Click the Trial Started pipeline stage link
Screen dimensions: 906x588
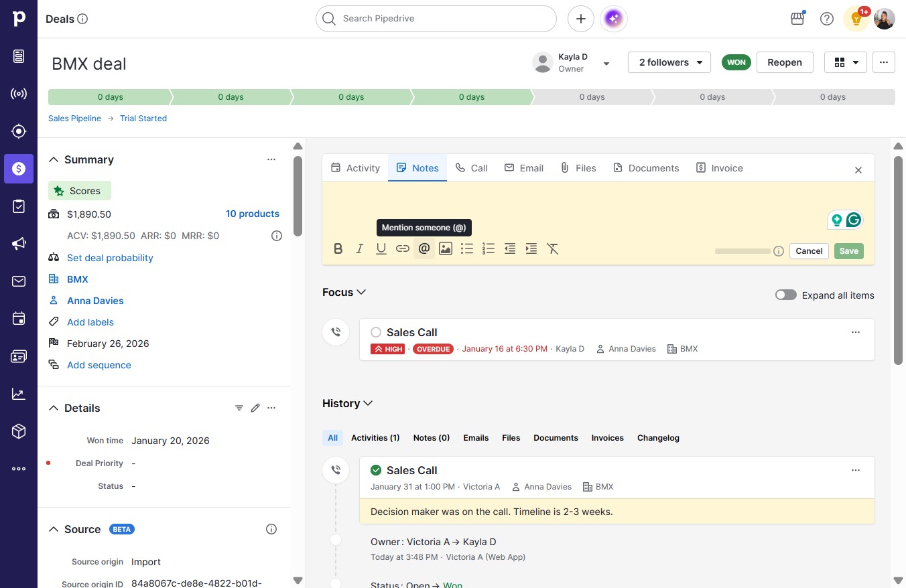click(x=143, y=119)
